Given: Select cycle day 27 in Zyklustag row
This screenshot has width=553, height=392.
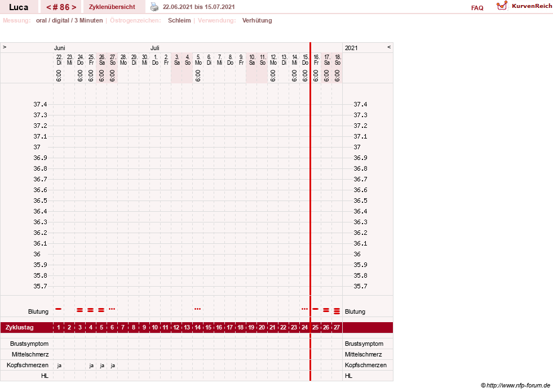Looking at the screenshot, I should coord(337,327).
